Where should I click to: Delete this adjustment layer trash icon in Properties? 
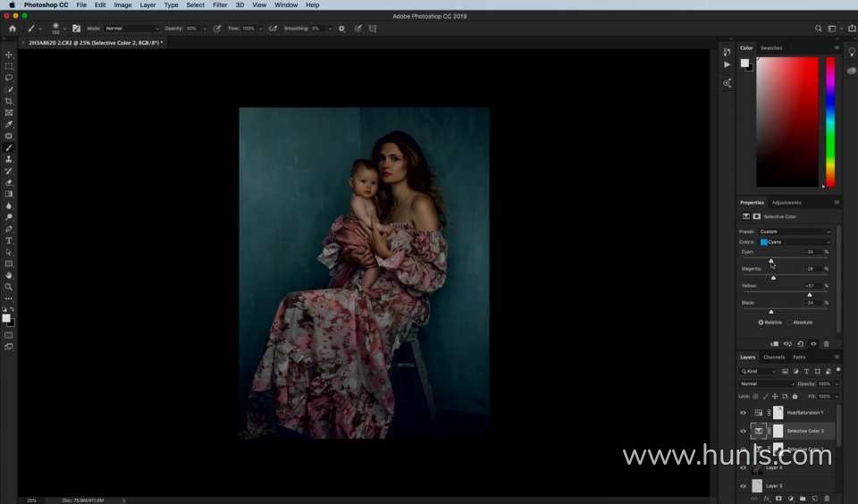[826, 344]
